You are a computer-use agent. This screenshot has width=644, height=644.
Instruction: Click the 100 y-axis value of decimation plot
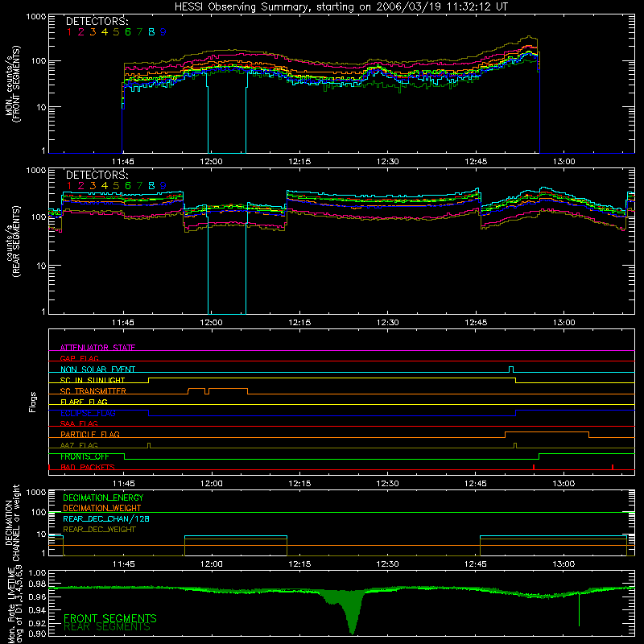click(39, 512)
